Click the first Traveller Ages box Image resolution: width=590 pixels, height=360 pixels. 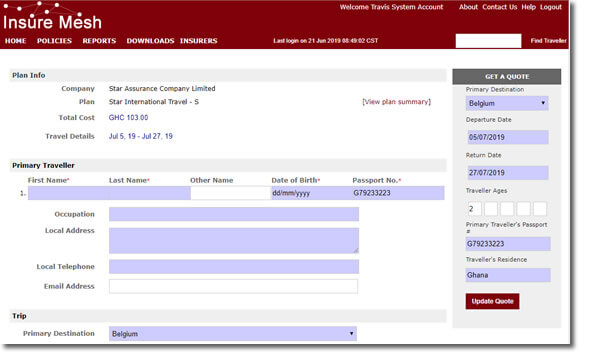click(474, 209)
